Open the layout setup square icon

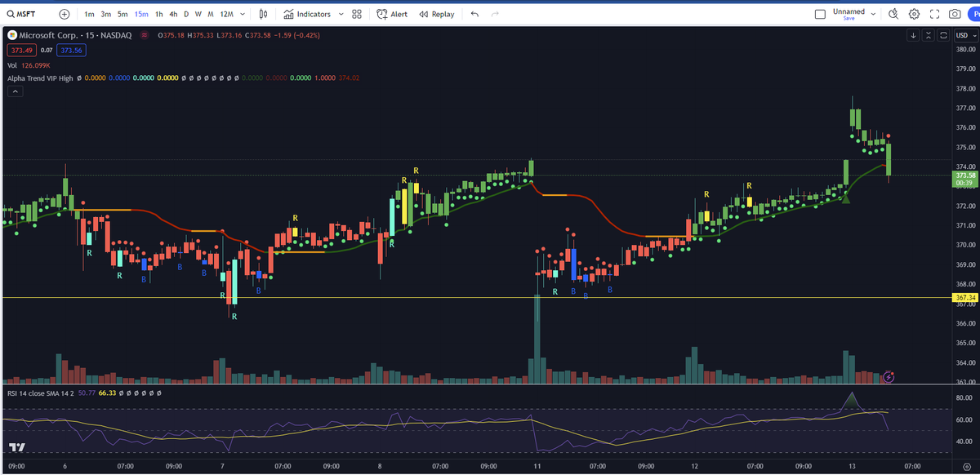pyautogui.click(x=820, y=14)
